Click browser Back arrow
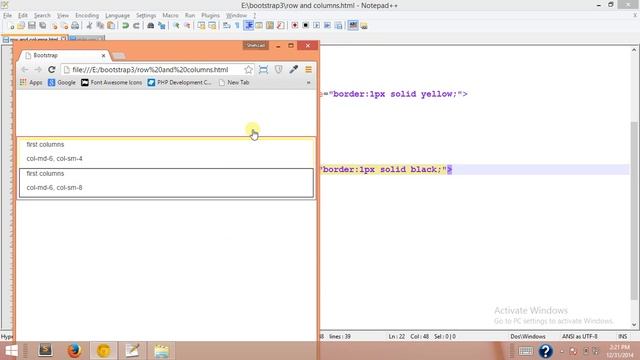The height and width of the screenshot is (360, 640). point(24,70)
